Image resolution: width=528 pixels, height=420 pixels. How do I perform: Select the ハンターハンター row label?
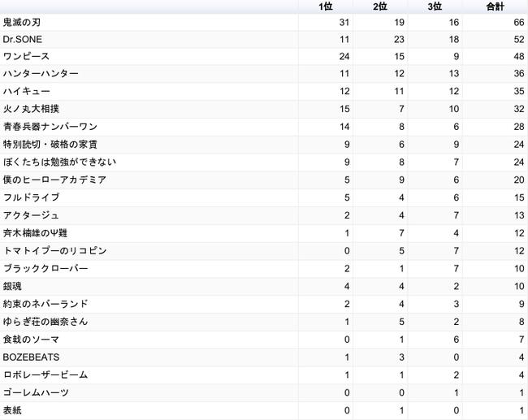pos(41,73)
